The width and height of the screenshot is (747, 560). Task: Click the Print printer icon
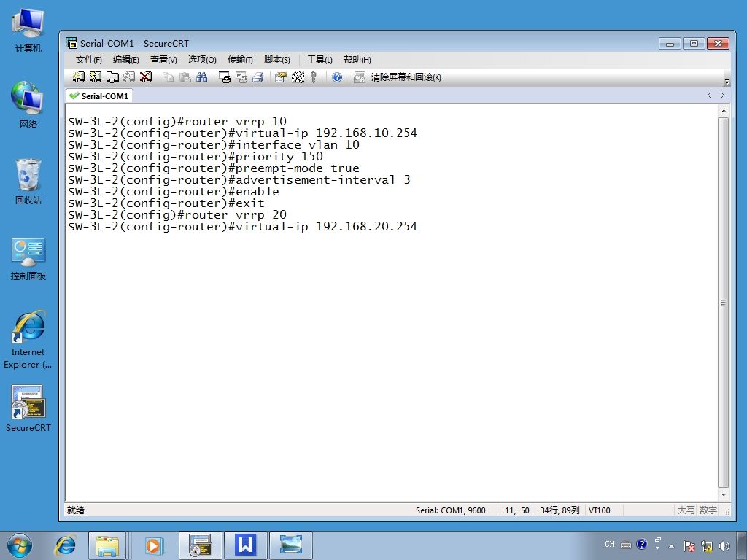click(x=258, y=77)
